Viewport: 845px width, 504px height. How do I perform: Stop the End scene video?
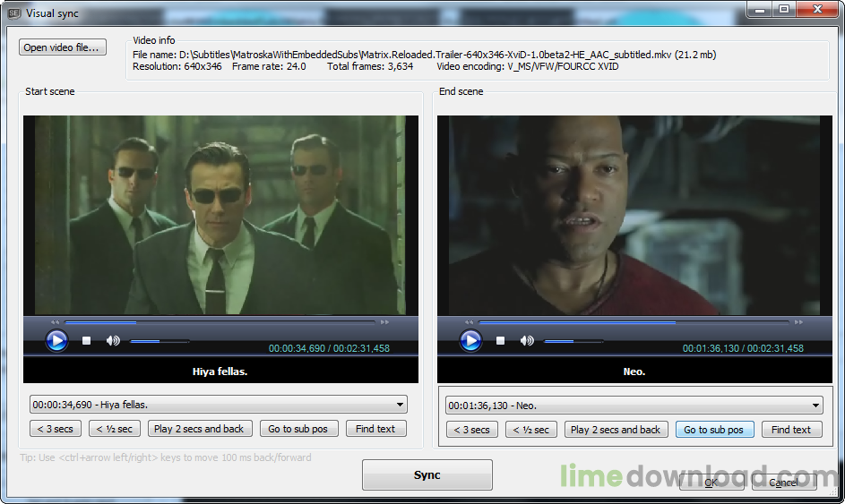[x=500, y=341]
